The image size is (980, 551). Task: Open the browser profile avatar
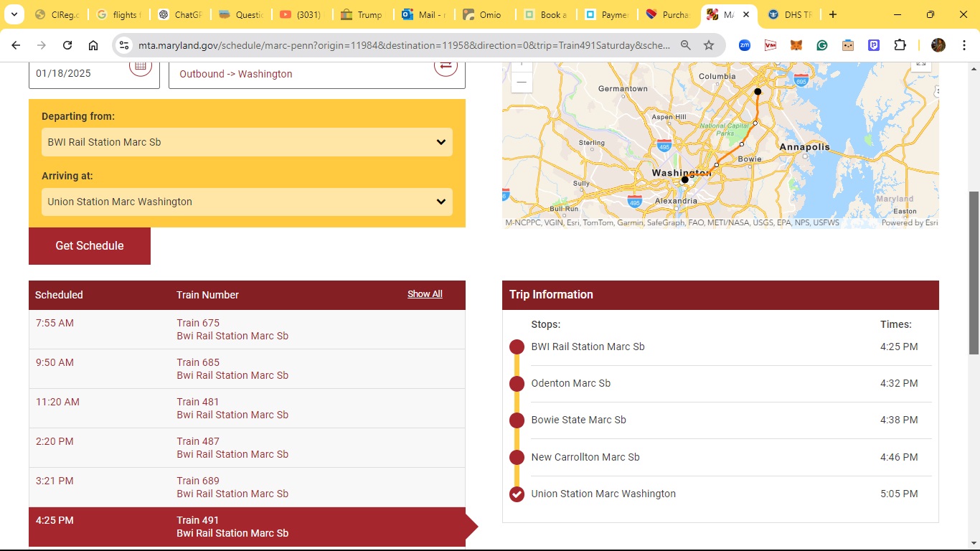click(938, 45)
